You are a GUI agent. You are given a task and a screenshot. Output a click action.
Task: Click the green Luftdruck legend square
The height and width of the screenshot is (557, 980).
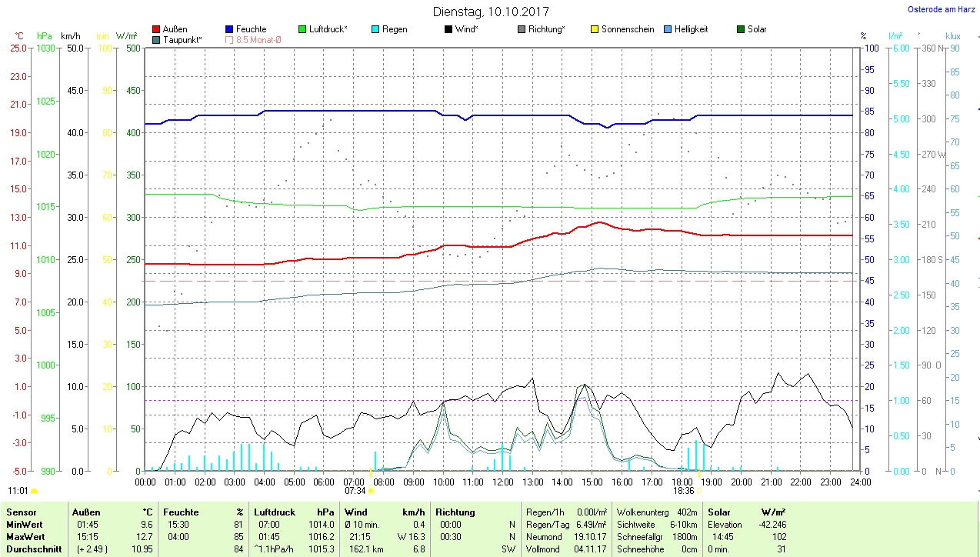click(x=302, y=29)
